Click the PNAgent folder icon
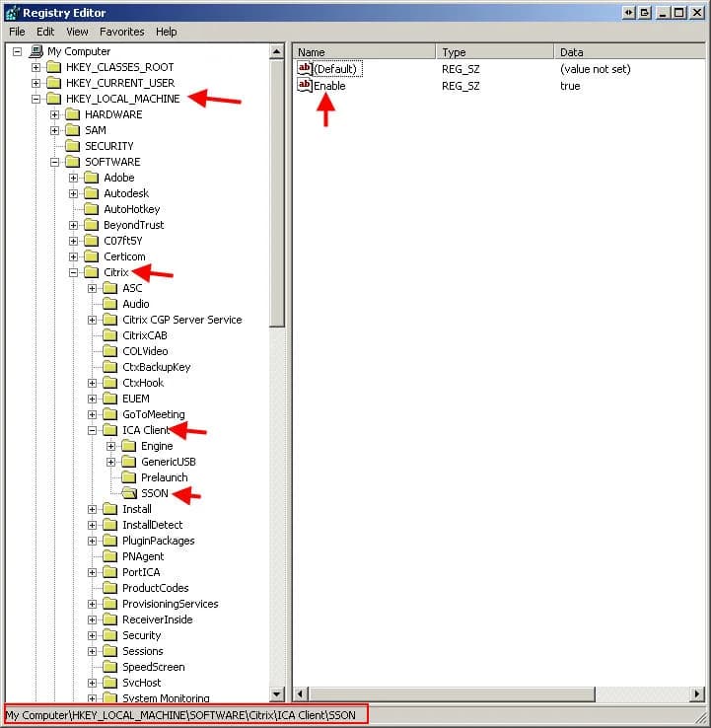Image resolution: width=711 pixels, height=728 pixels. [x=110, y=556]
